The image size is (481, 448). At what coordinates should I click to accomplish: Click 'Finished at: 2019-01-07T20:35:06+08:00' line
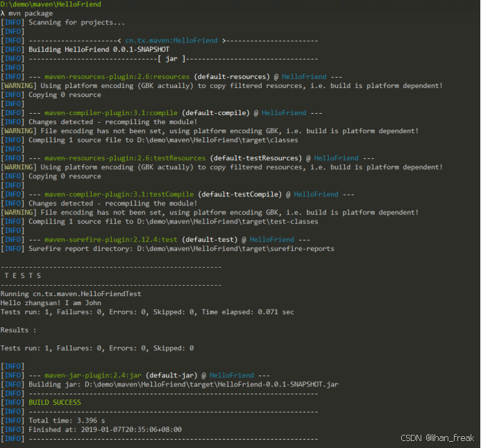105,429
